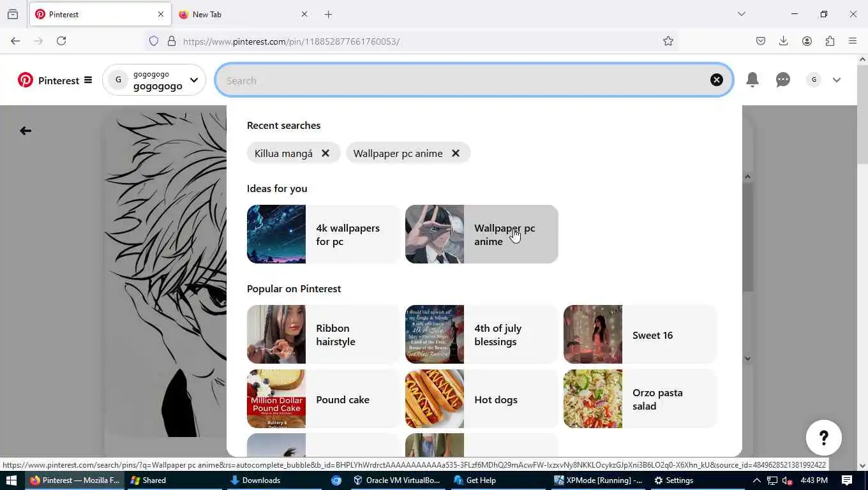Viewport: 868px width, 490px height.
Task: Open the Firefox application menu
Action: tap(853, 41)
